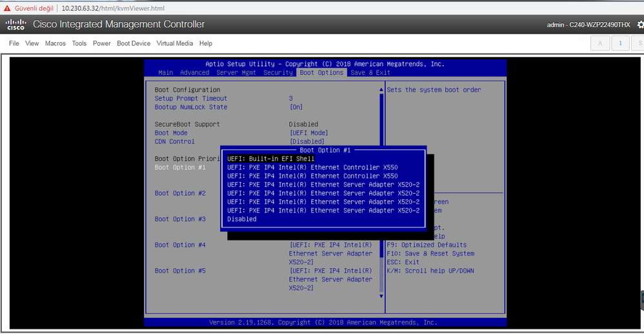Switch to the Save & Exit tab

tap(370, 72)
